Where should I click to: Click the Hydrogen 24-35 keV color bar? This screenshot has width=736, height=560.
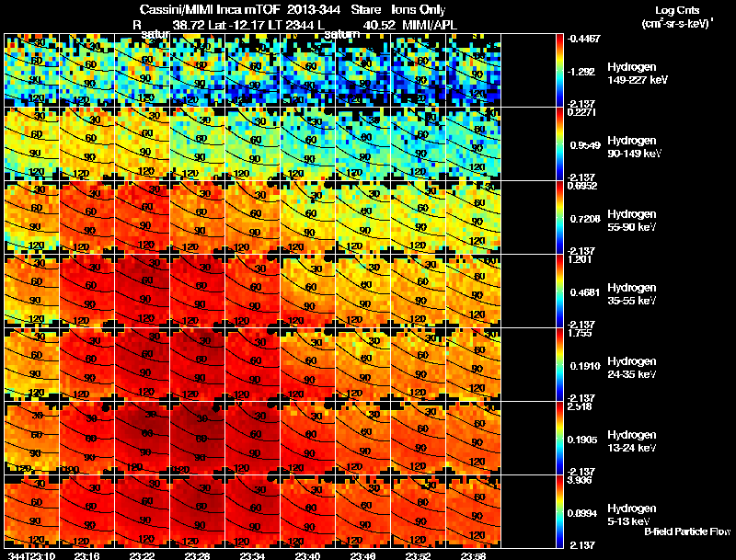tap(559, 365)
